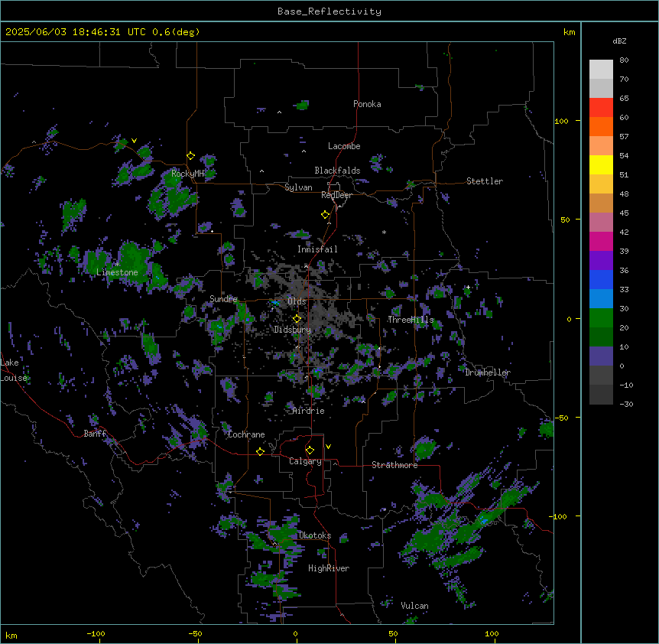
Task: Click the Calgary city label
Action: (x=305, y=461)
